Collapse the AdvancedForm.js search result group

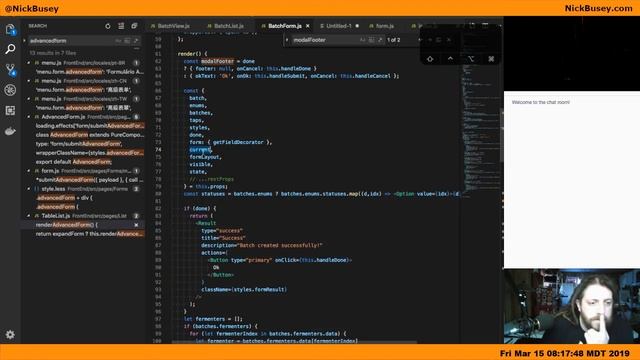coord(29,117)
